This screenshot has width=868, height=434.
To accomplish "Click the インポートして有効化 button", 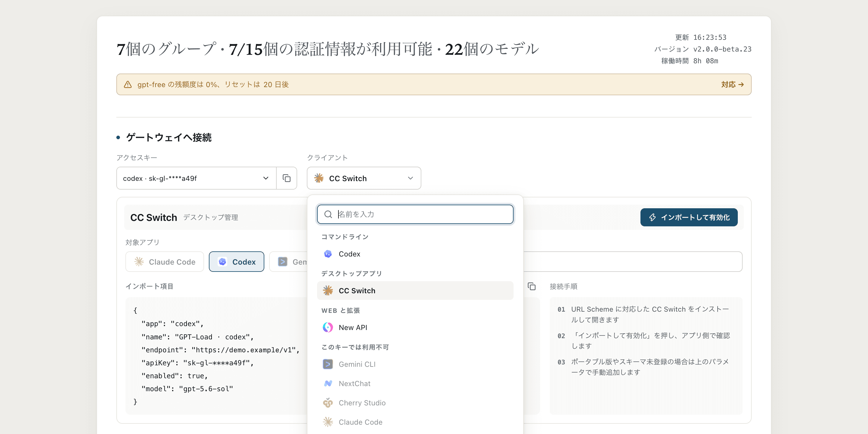I will [689, 217].
